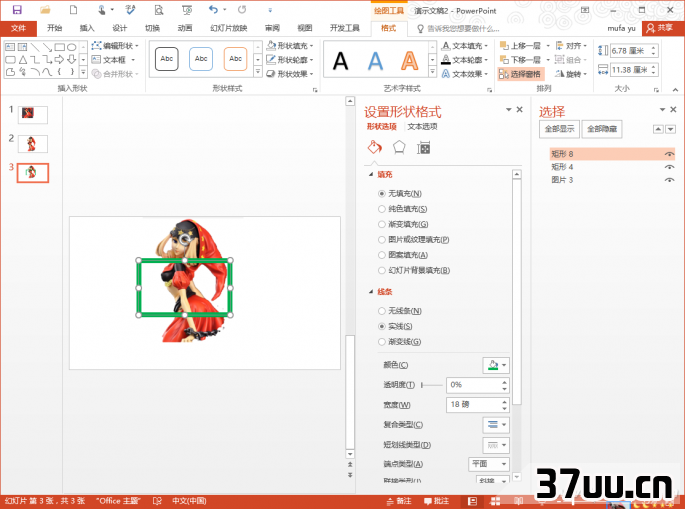Switch to the 插入 Insert tab
The height and width of the screenshot is (509, 685).
click(x=87, y=28)
